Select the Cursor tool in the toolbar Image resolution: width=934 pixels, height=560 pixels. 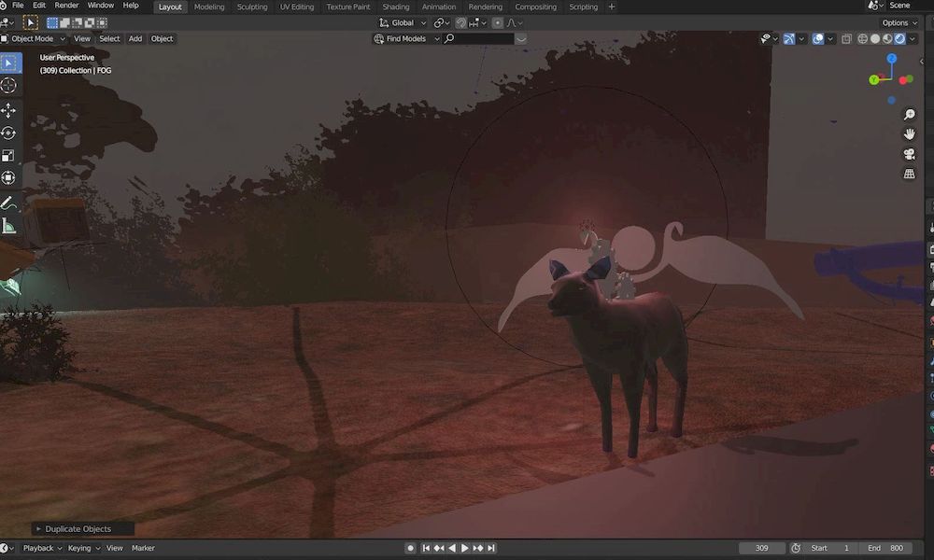9,86
